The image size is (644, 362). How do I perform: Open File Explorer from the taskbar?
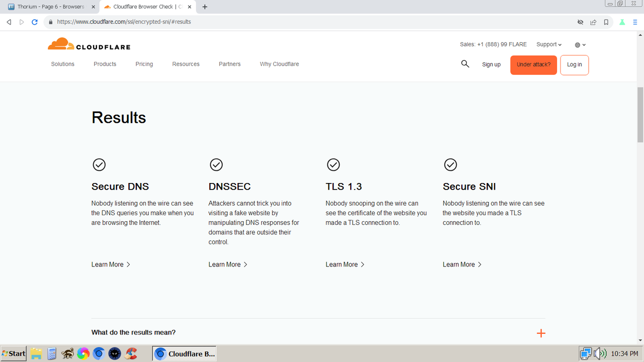tap(36, 353)
